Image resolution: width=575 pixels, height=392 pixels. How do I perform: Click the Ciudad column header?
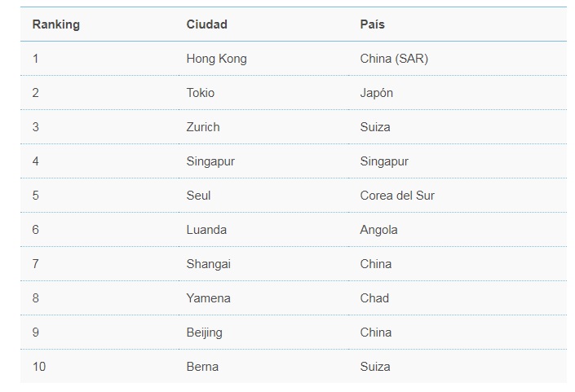pyautogui.click(x=207, y=24)
